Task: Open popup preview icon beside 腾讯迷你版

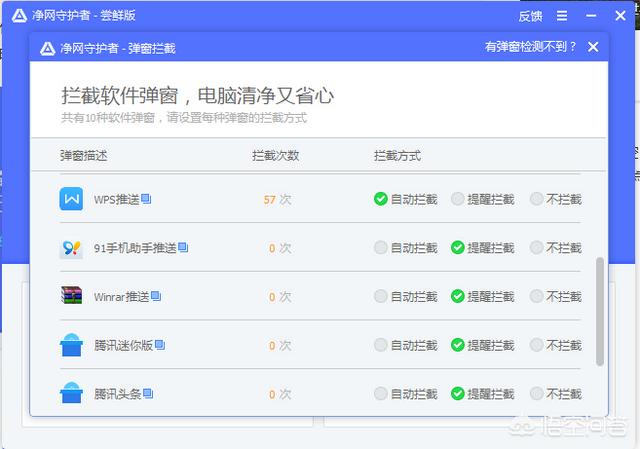Action: pyautogui.click(x=160, y=345)
